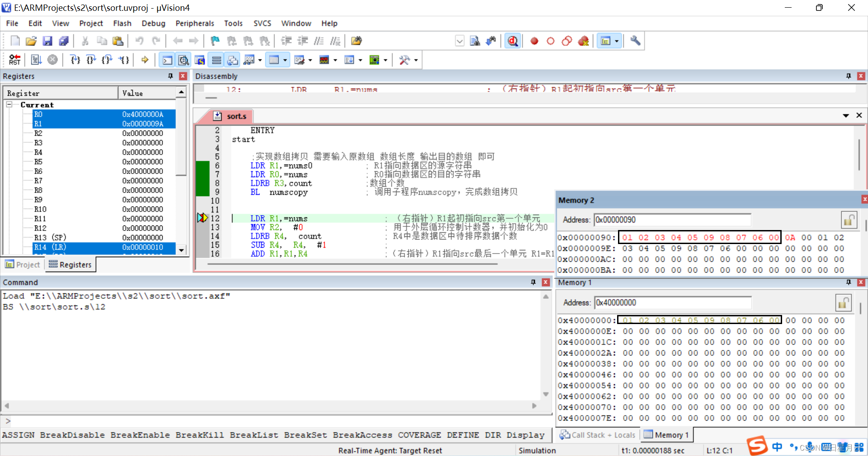Toggle the Registers window button

click(217, 60)
